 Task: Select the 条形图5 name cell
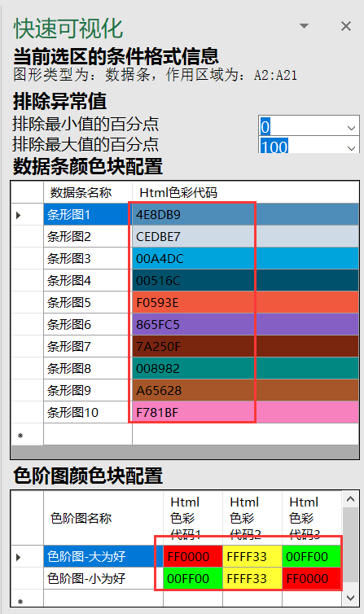(88, 302)
